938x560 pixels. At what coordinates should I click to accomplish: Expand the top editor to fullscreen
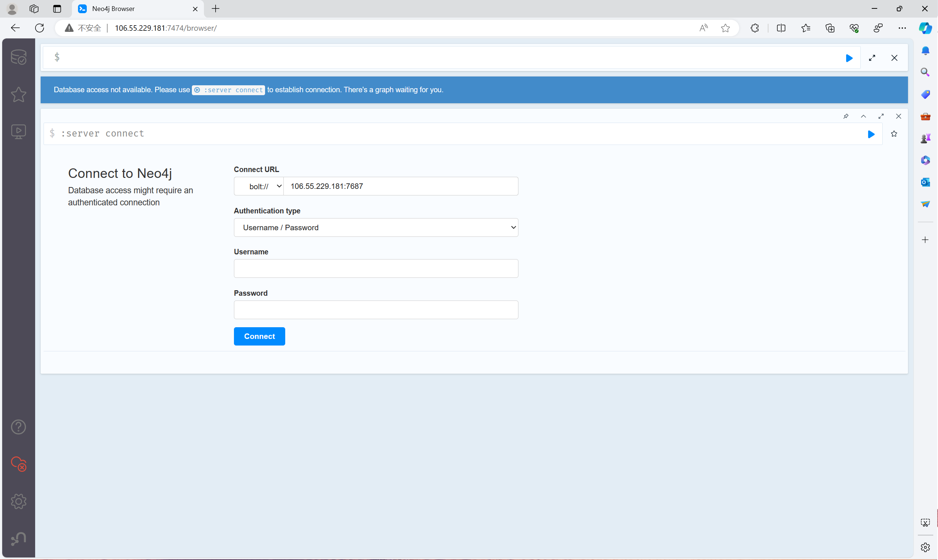point(872,58)
